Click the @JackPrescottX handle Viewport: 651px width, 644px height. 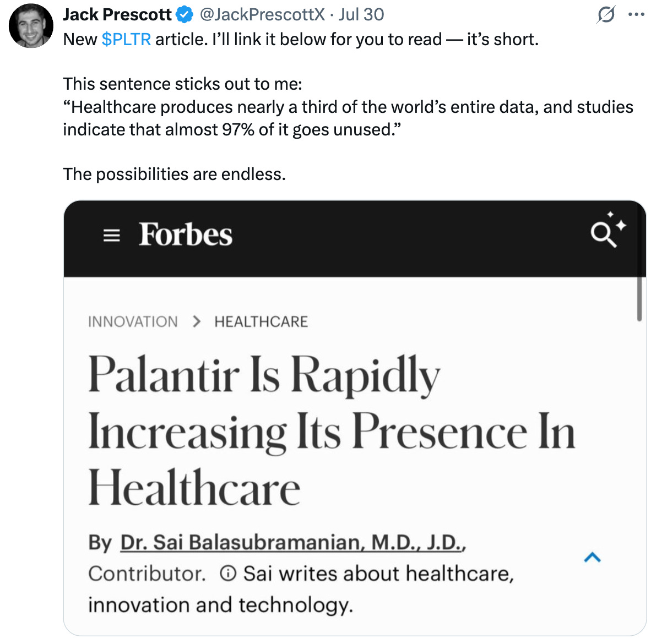[262, 14]
